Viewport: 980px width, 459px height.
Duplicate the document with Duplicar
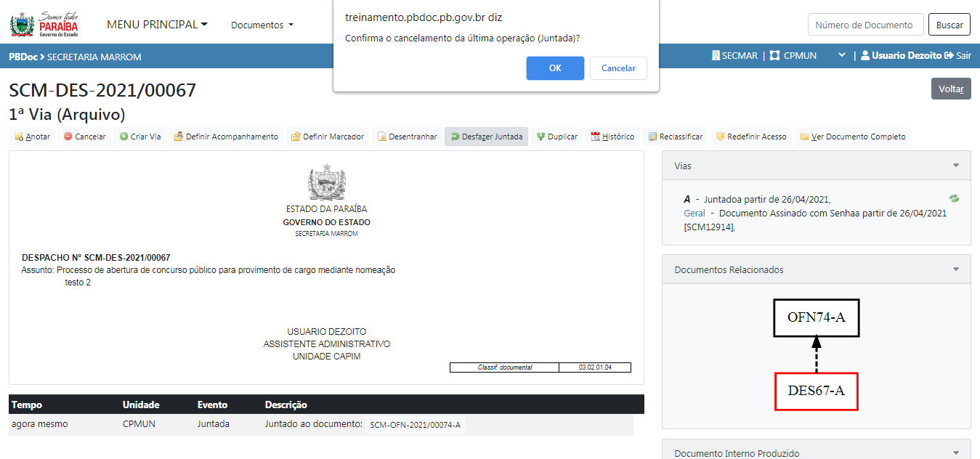pyautogui.click(x=556, y=137)
